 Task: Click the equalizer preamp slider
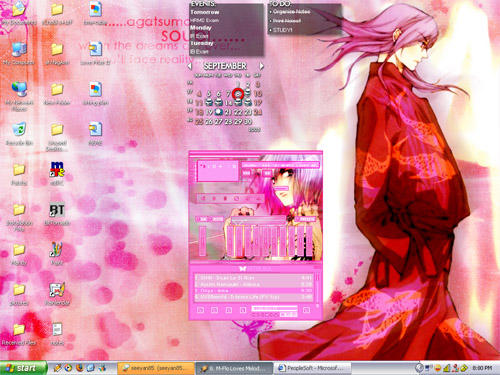pyautogui.click(x=202, y=241)
